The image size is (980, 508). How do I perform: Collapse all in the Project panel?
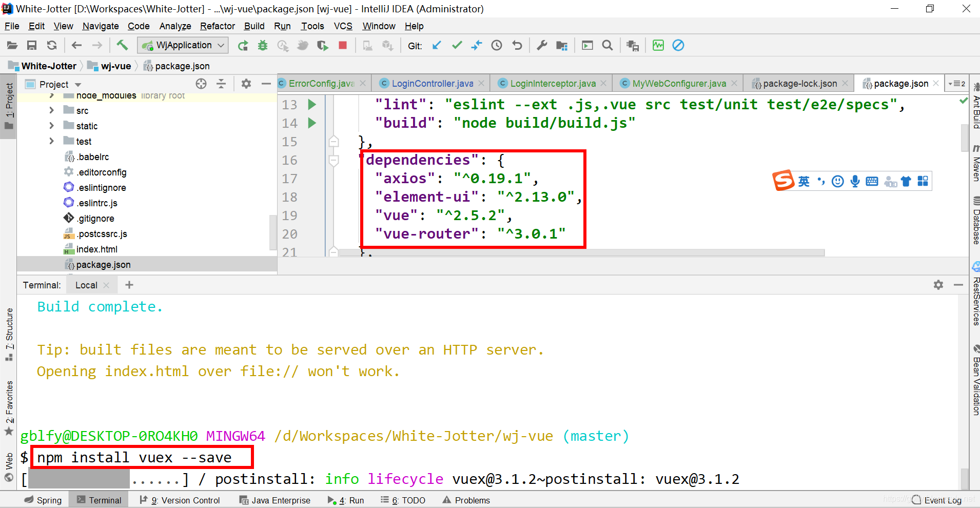click(221, 84)
